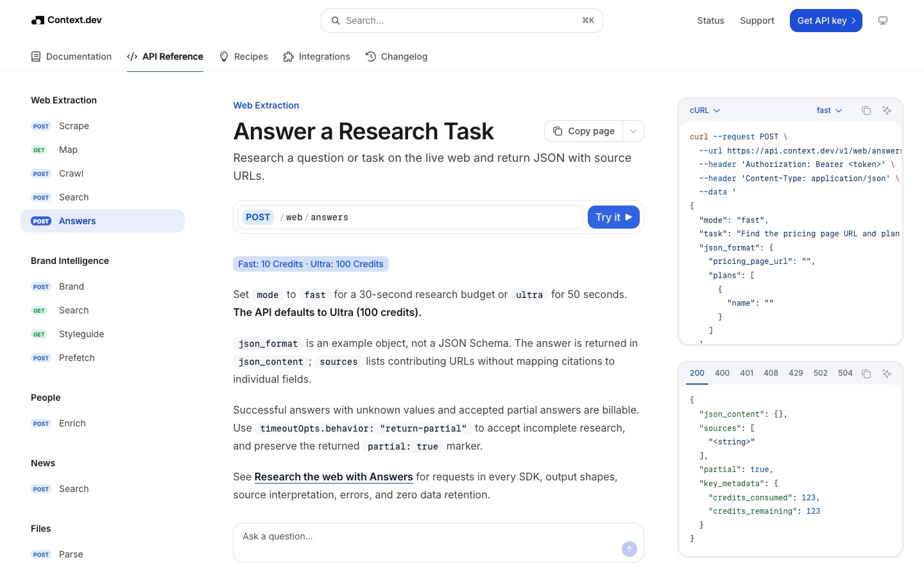Click the Web Extraction breadcrumb link
The height and width of the screenshot is (578, 924).
266,105
